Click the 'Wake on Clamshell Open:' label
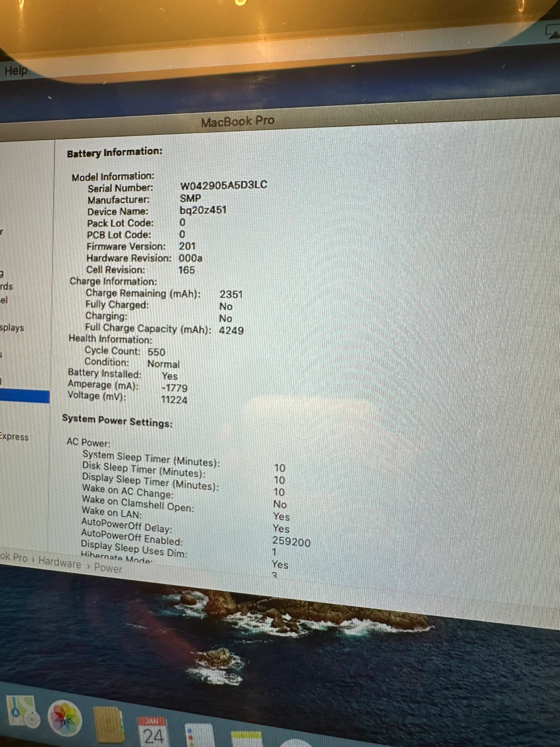The height and width of the screenshot is (747, 560). tap(138, 503)
